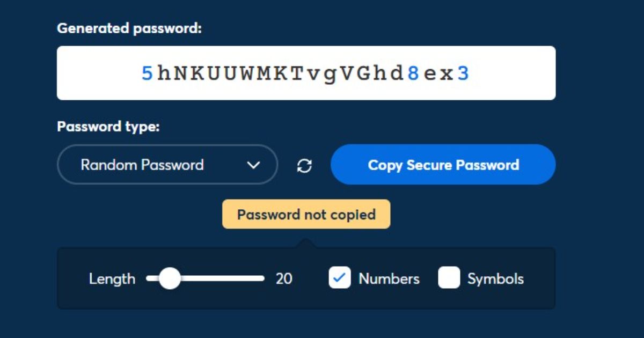Click the length value 20
Viewport: 644px width, 338px height.
pyautogui.click(x=284, y=279)
